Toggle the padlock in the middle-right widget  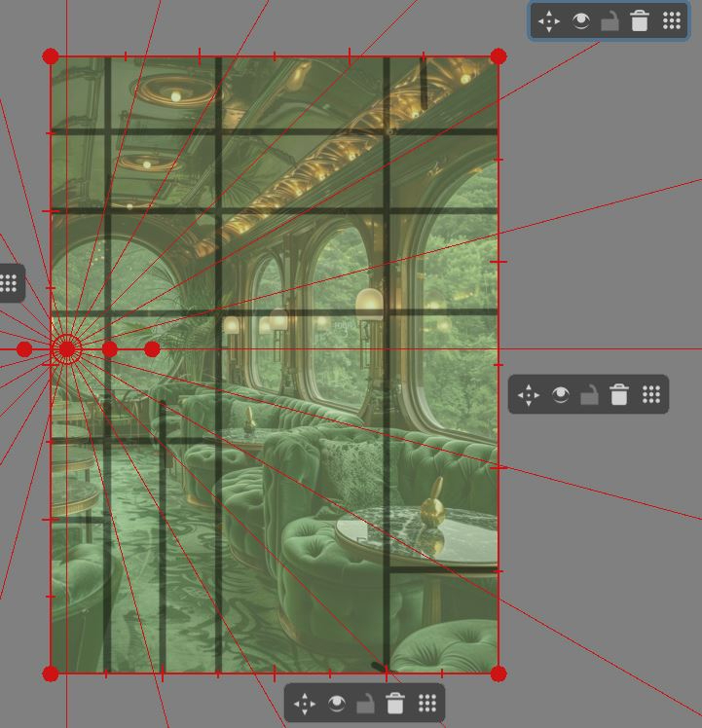coord(589,394)
